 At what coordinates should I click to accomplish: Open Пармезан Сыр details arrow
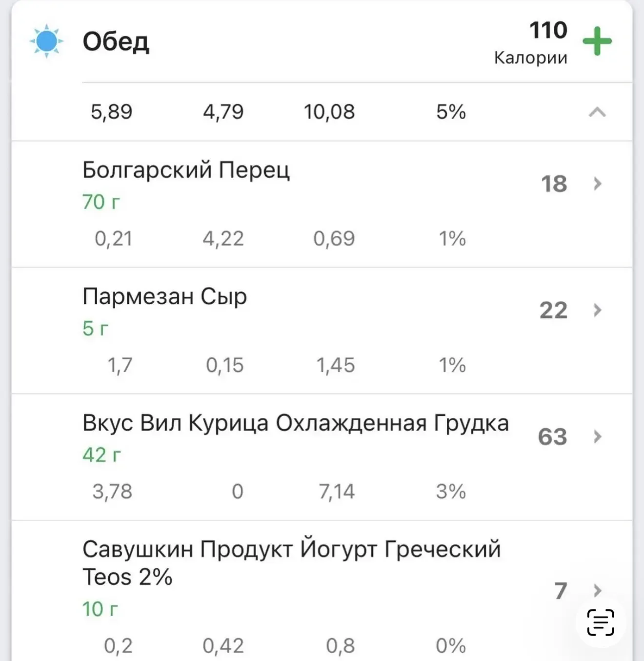click(597, 310)
